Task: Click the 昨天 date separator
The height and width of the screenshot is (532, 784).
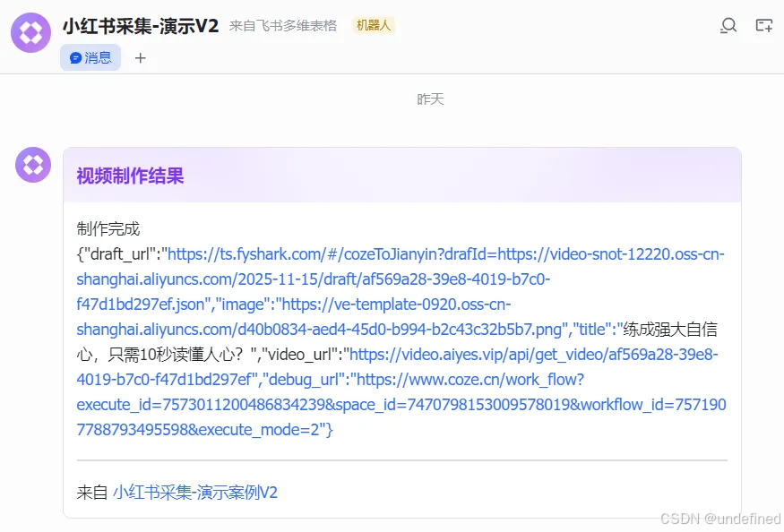Action: pos(430,99)
